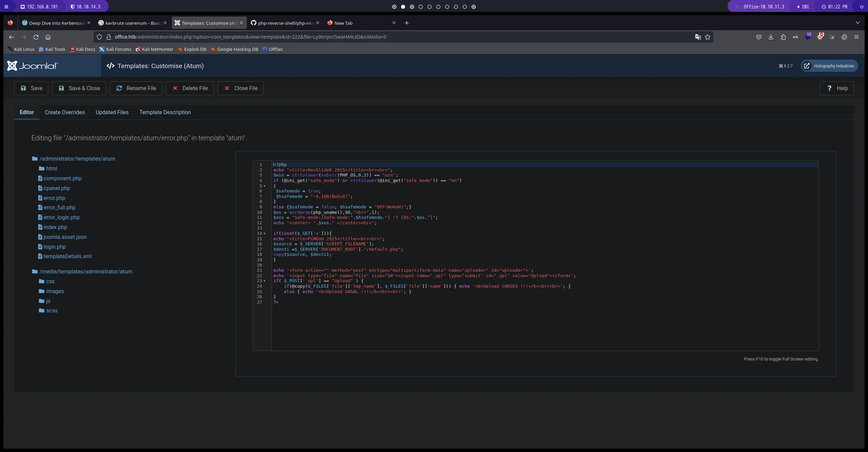868x452 pixels.
Task: Open the index.php file link
Action: pyautogui.click(x=55, y=227)
